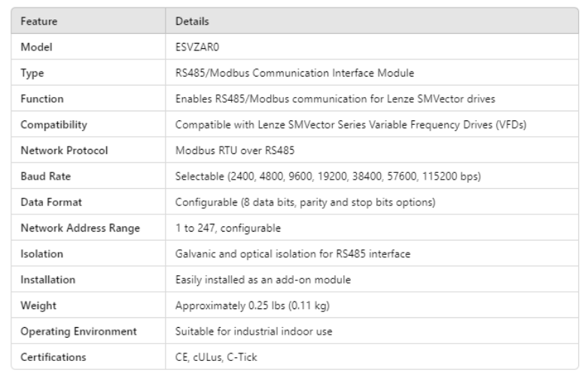Click the Data Format label
The height and width of the screenshot is (376, 588).
pyautogui.click(x=51, y=202)
